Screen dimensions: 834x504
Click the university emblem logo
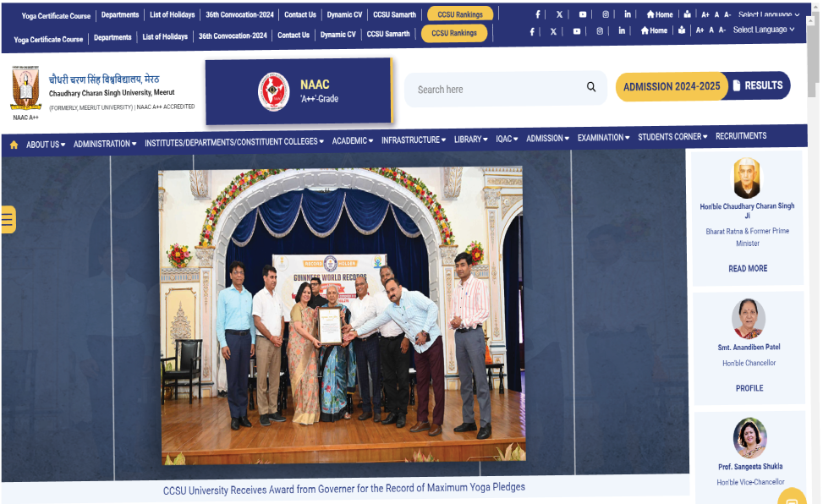[x=25, y=88]
